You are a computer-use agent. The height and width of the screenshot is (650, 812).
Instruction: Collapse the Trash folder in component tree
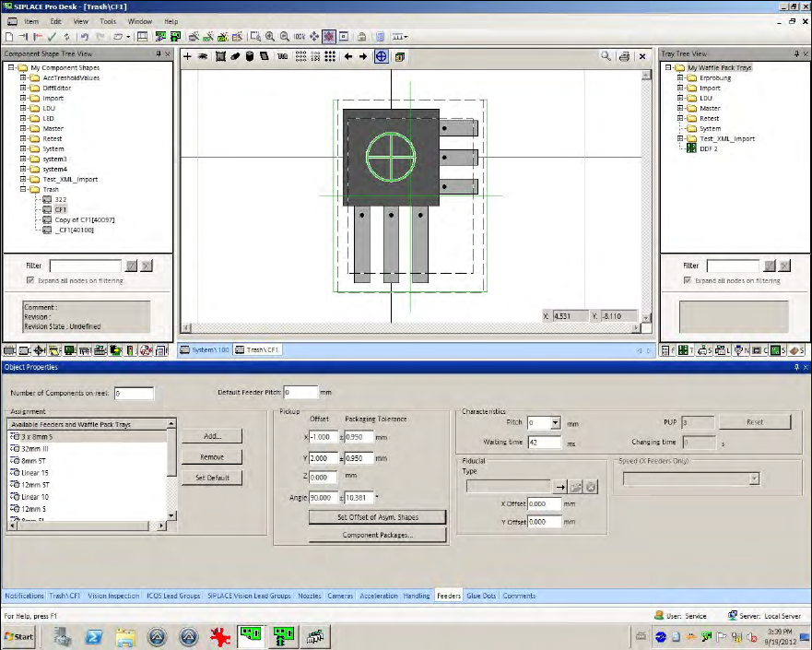point(24,189)
